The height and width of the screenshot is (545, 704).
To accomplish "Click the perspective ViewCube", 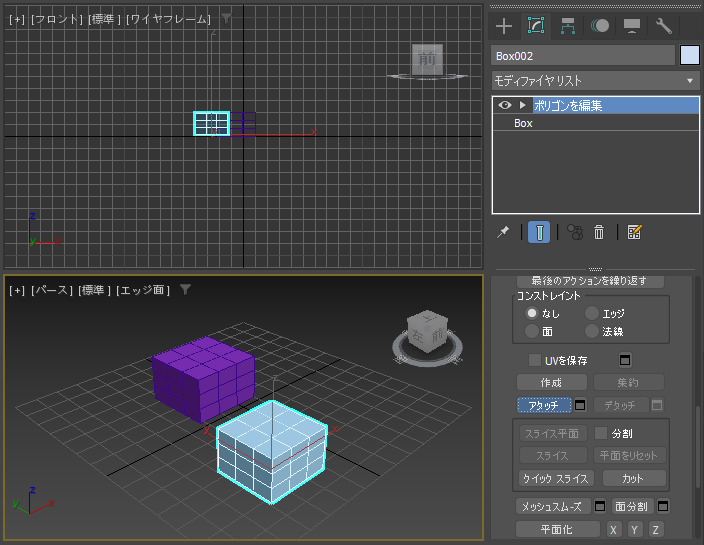I will pyautogui.click(x=427, y=330).
